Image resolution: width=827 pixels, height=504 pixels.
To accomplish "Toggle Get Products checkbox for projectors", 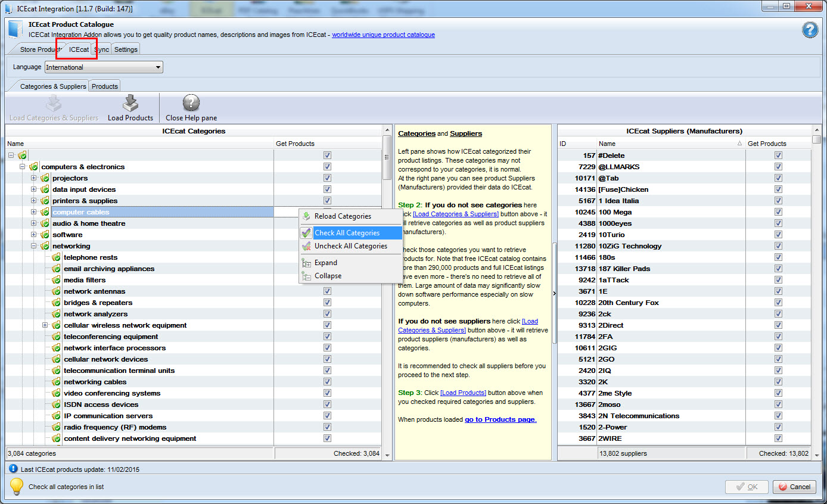I will click(327, 178).
